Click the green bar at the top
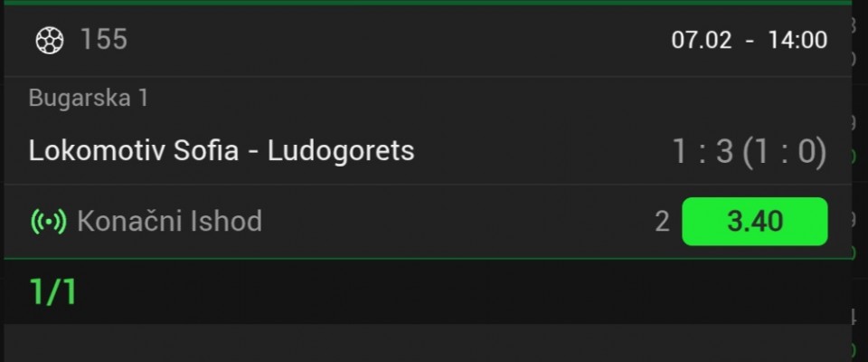 pyautogui.click(x=428, y=3)
